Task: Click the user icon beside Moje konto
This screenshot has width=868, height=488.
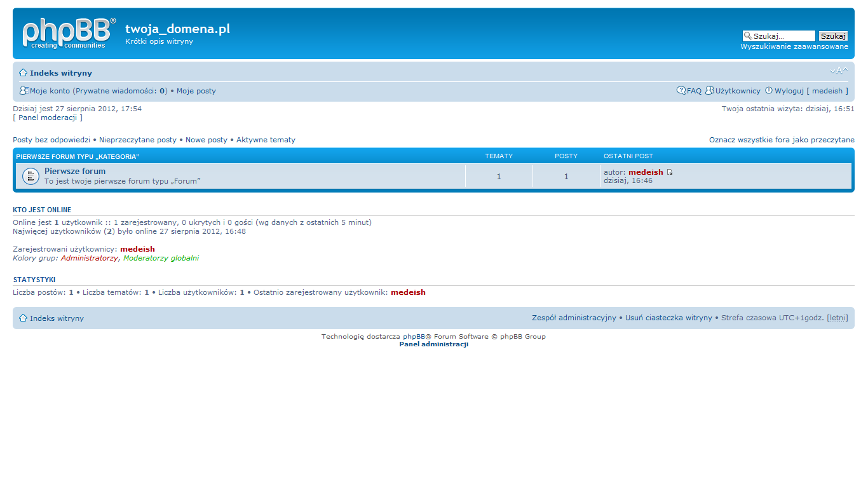Action: point(24,90)
